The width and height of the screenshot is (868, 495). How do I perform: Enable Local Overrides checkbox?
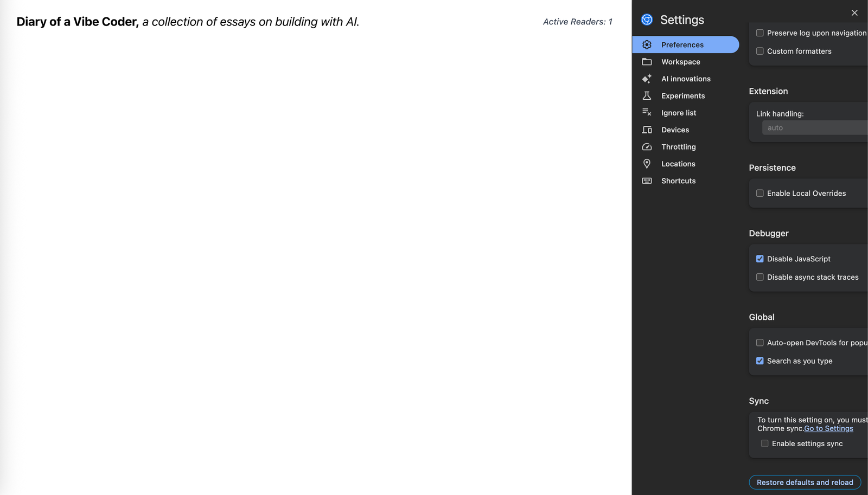(759, 194)
